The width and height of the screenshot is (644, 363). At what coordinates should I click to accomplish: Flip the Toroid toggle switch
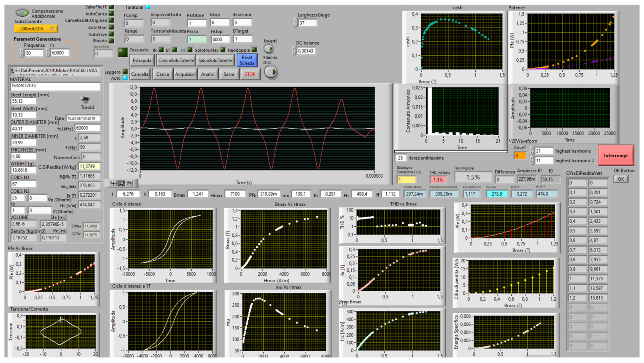pyautogui.click(x=86, y=99)
